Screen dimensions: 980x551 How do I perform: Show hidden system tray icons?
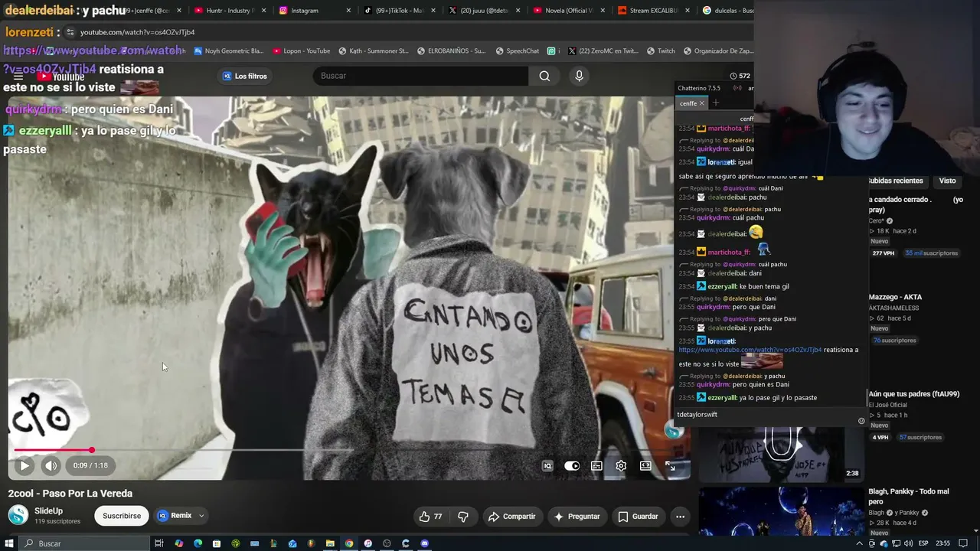click(860, 543)
